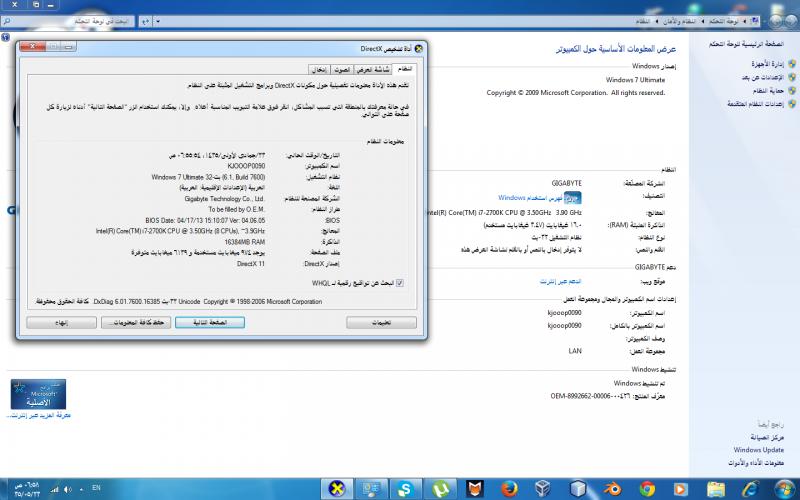Viewport: 800px width, 500px height.
Task: Select the النظام (System) tab in DirectX dialog
Action: (x=405, y=69)
